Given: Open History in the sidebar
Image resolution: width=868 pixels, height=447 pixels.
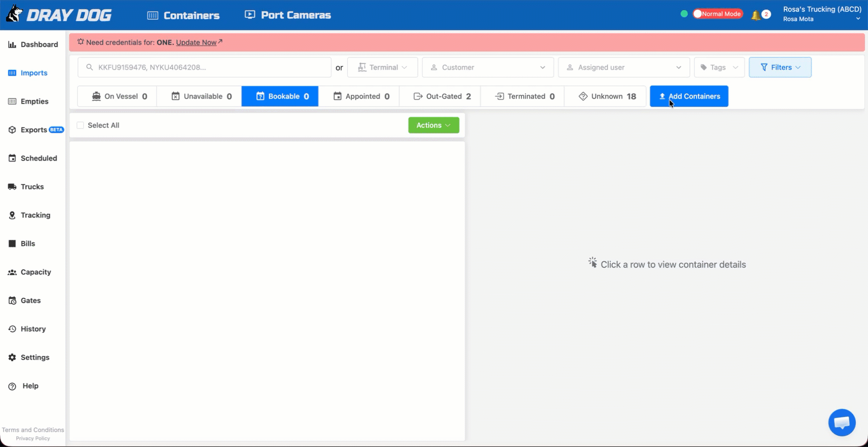Looking at the screenshot, I should click(27, 329).
